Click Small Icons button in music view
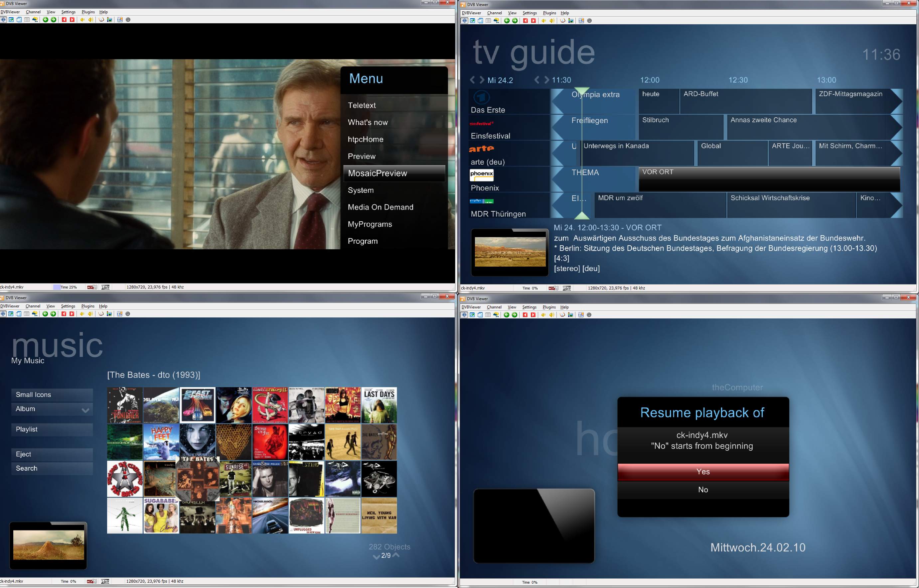This screenshot has height=588, width=919. click(x=52, y=395)
